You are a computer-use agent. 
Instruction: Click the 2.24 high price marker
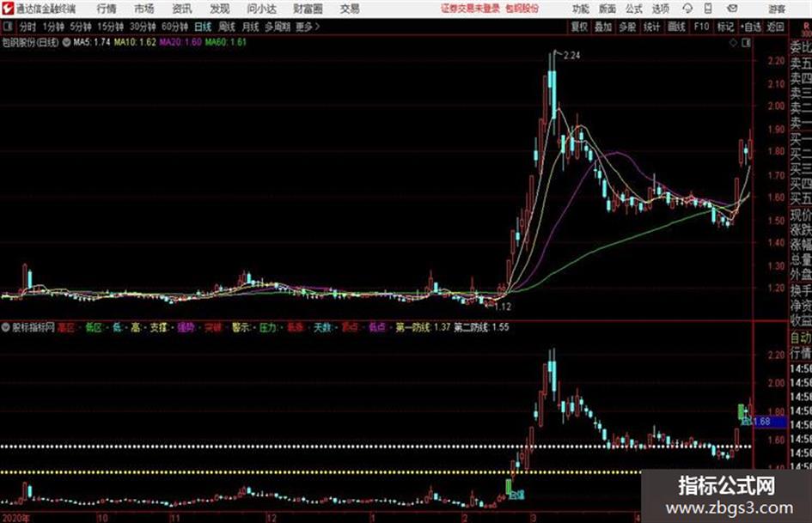click(571, 56)
